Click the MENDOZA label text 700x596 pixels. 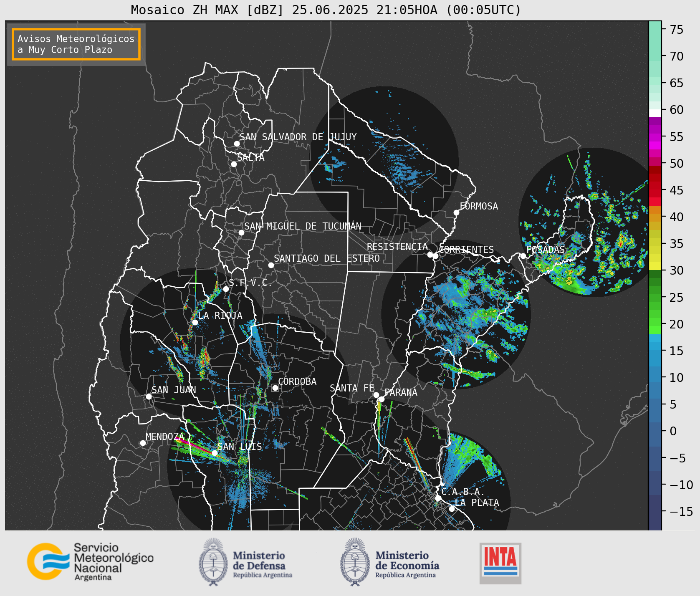pos(165,437)
